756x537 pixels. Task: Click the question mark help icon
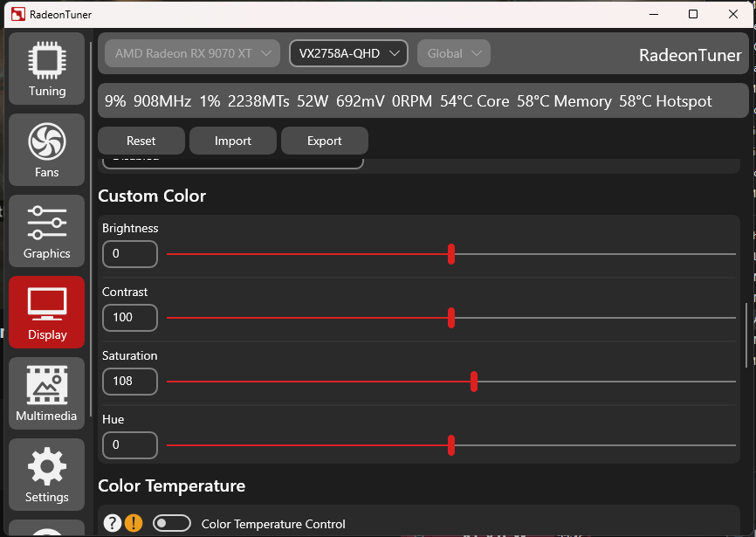click(x=113, y=523)
